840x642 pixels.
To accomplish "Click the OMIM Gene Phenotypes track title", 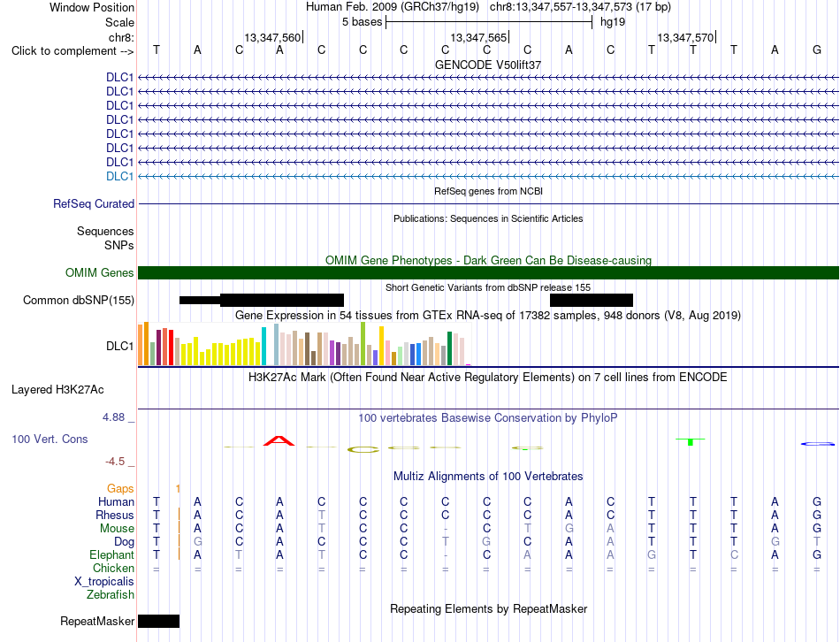I will point(489,261).
